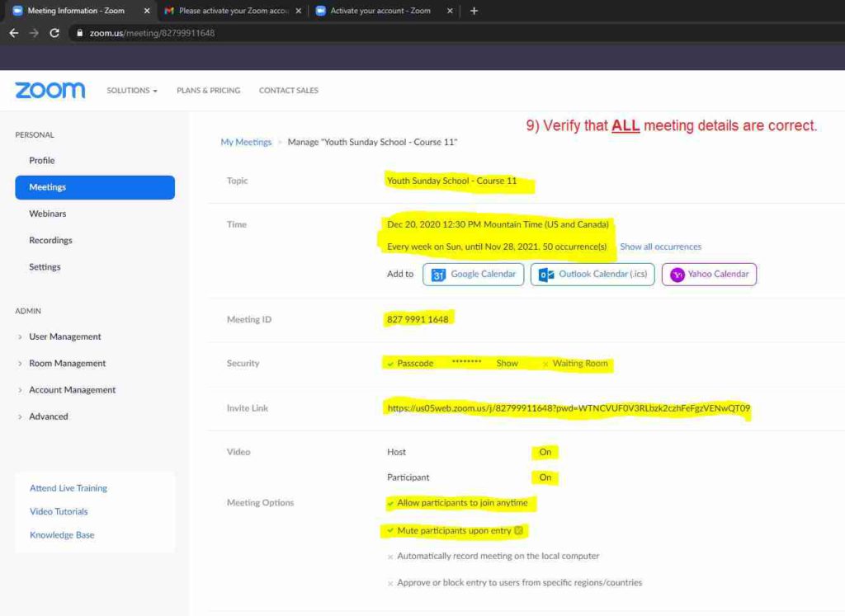Open the Knowledge Base link
Viewport: 845px width, 616px height.
click(62, 534)
